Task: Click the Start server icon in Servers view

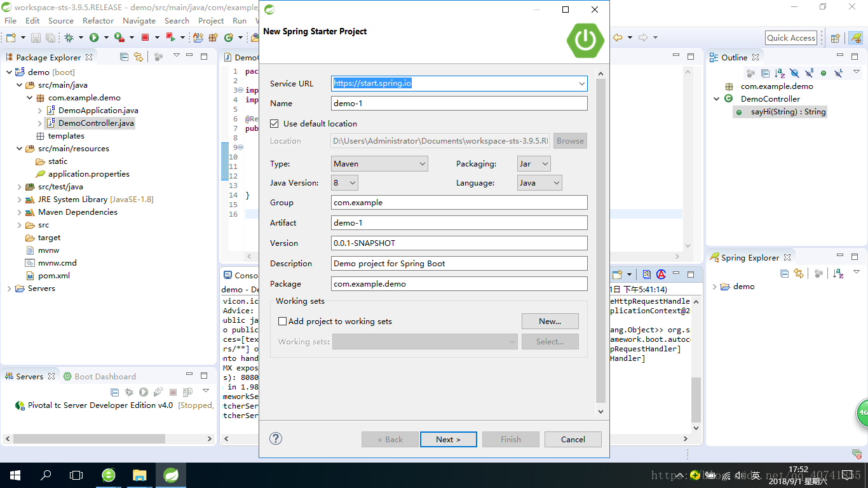Action: [x=144, y=392]
